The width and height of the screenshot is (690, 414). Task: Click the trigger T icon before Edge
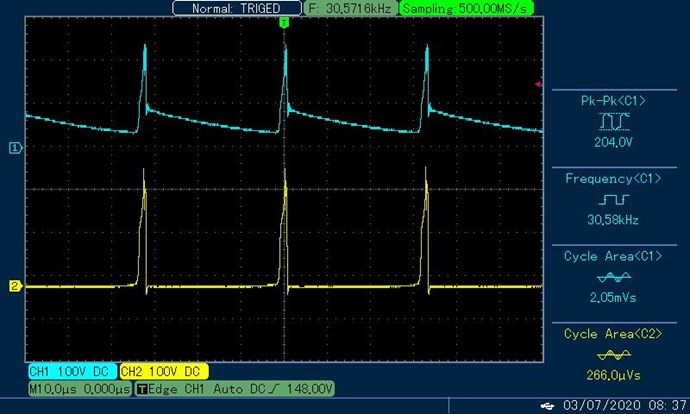(142, 389)
